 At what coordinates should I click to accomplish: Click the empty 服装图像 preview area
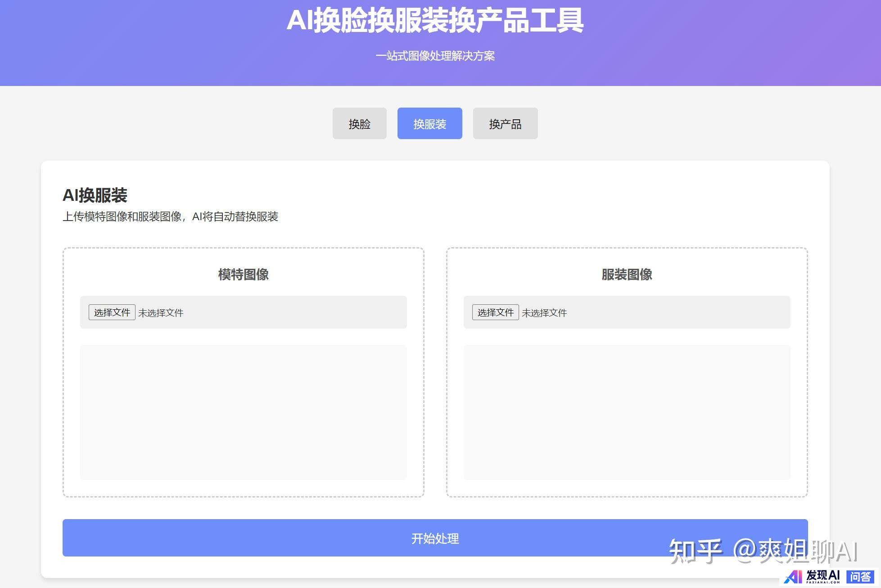[x=627, y=412]
